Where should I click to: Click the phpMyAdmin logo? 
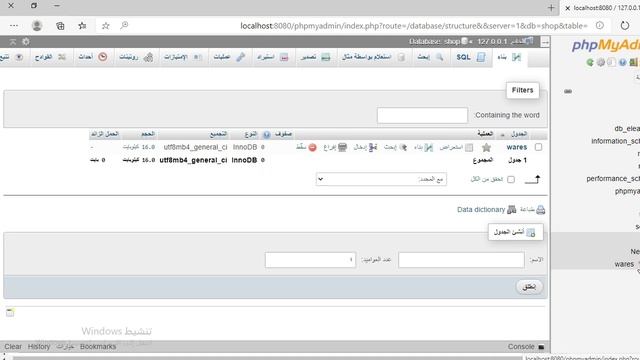(x=606, y=45)
